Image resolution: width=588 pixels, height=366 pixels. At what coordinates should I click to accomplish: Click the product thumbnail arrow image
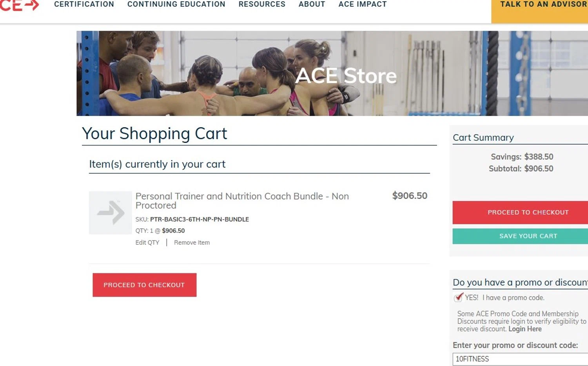tap(111, 213)
